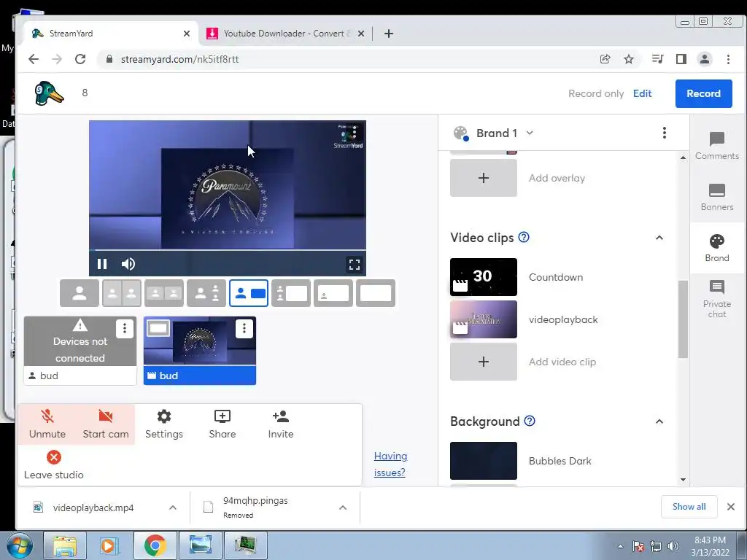Select the solo single-person layout
The width and height of the screenshot is (747, 560).
(80, 293)
